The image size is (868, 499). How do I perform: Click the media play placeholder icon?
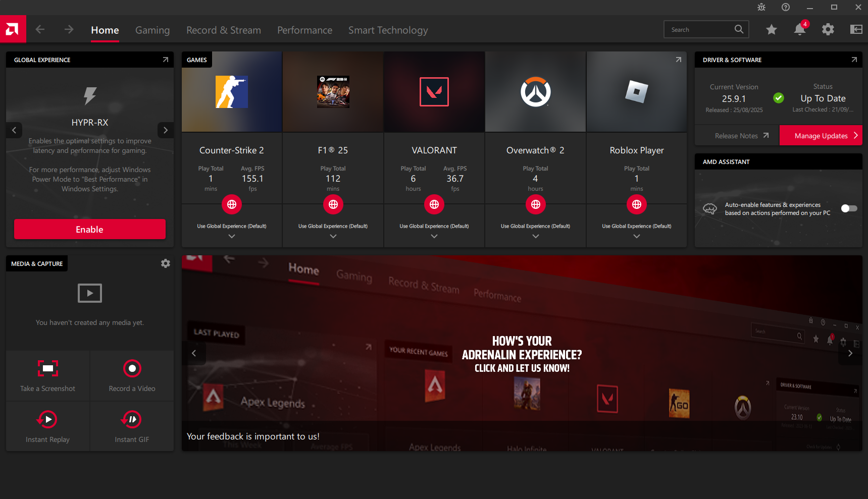coord(90,293)
